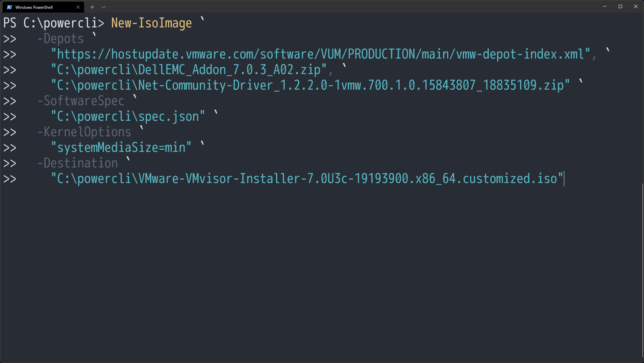This screenshot has width=644, height=363.
Task: Open the new tab dropdown menu
Action: 103,7
